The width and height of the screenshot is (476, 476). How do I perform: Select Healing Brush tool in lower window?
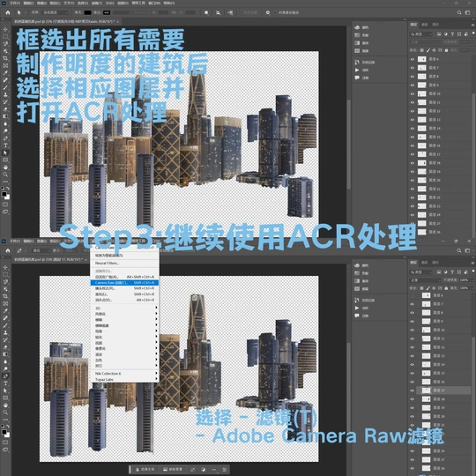(x=5, y=318)
